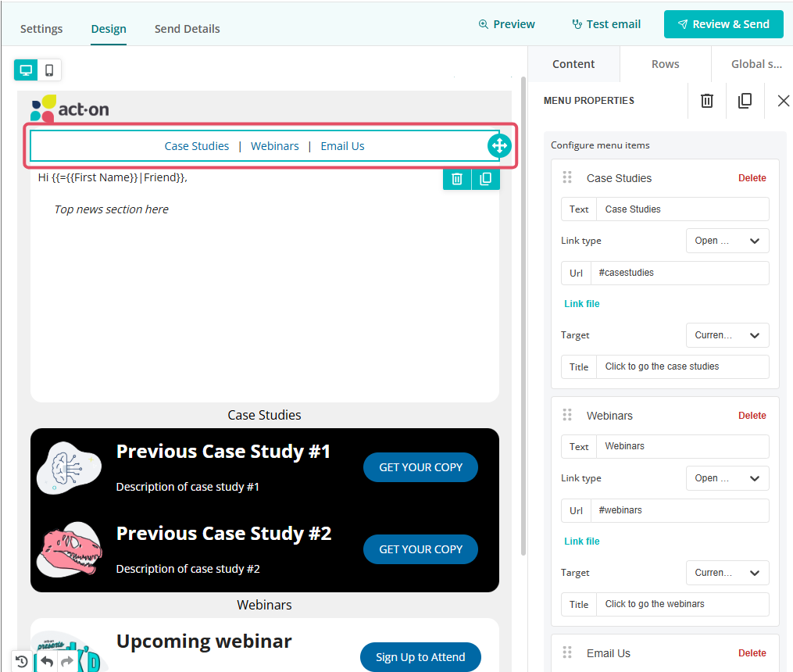This screenshot has width=793, height=672.
Task: Select 'Description of case study #2' text
Action: [188, 569]
